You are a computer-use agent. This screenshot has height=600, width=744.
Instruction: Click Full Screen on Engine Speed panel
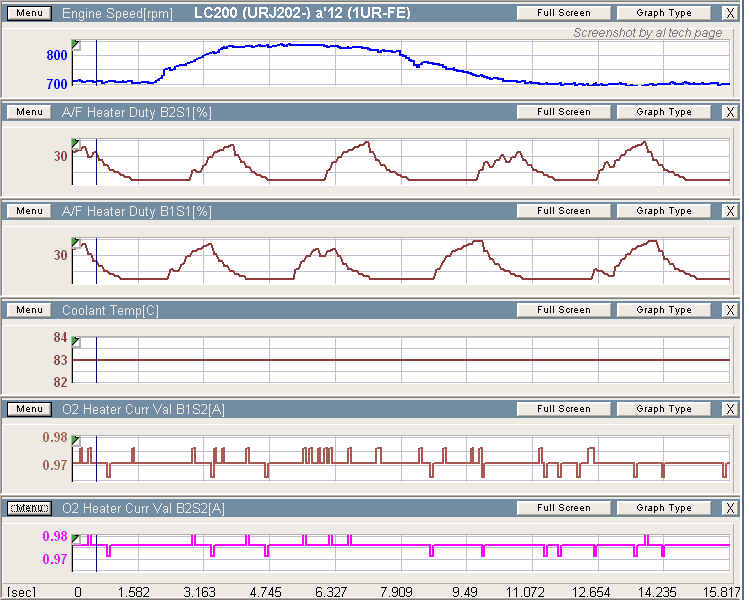tap(563, 13)
